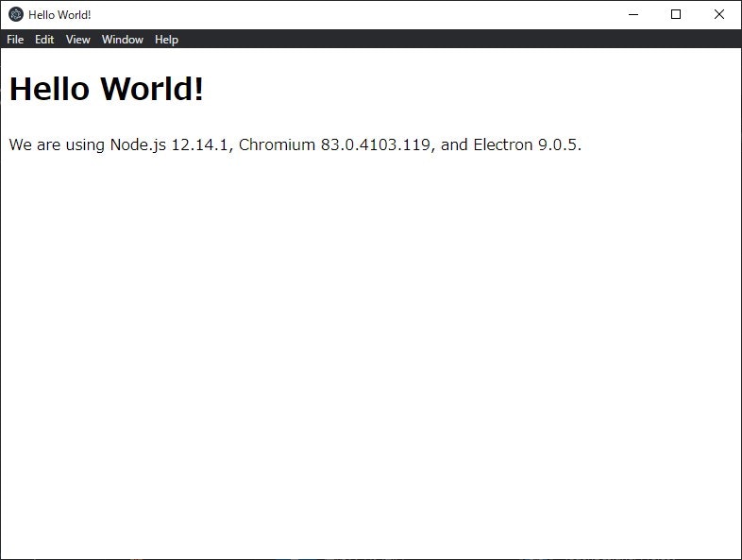Maximize the Hello World window
The image size is (742, 560).
tap(676, 15)
